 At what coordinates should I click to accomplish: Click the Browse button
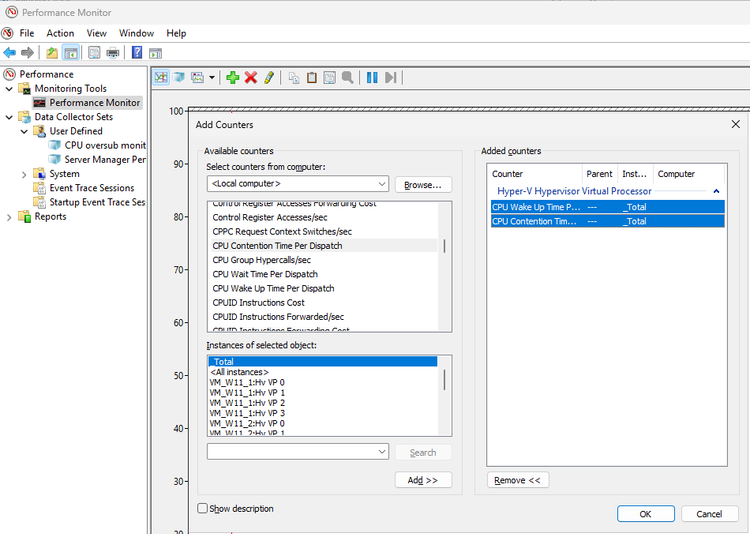pos(423,185)
